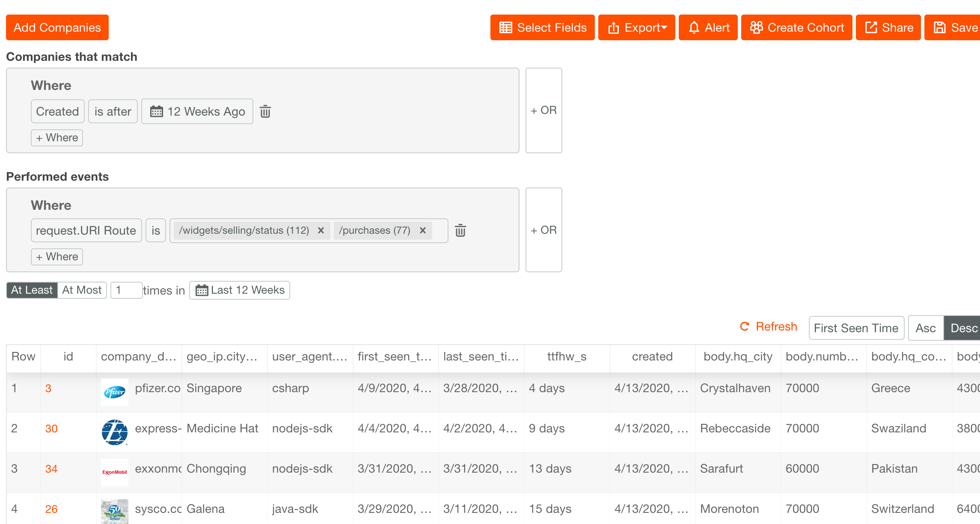Open the 12 Weeks Ago date picker

pyautogui.click(x=197, y=112)
